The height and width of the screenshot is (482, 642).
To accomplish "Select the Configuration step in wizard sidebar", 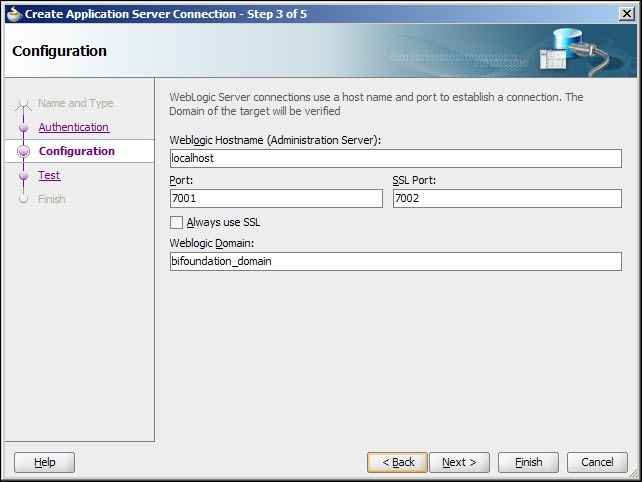I will [x=77, y=151].
